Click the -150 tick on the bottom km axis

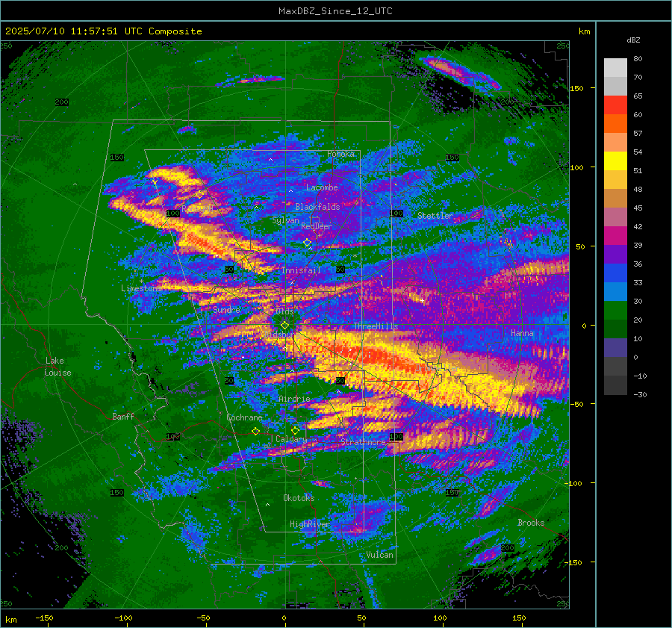[x=45, y=618]
